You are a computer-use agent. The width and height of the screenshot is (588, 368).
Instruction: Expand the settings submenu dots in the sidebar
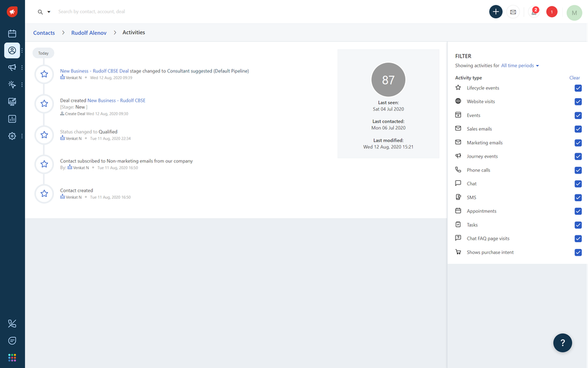(x=22, y=136)
